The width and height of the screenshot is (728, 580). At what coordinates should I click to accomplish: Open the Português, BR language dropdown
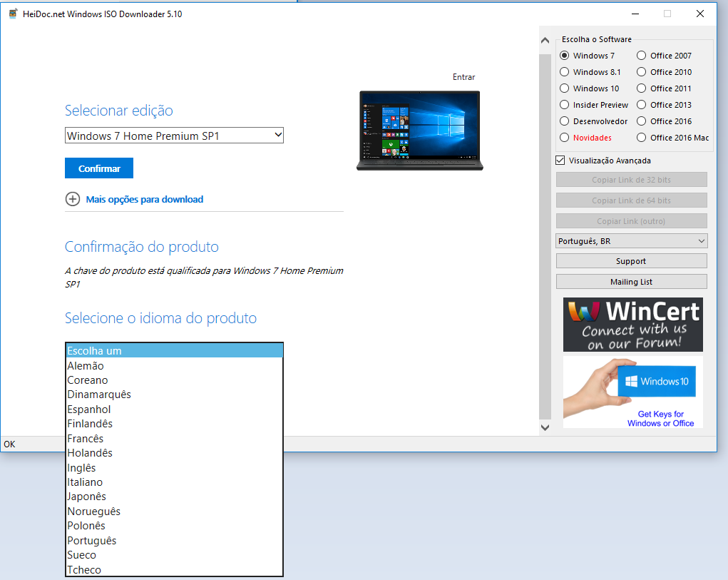(632, 241)
